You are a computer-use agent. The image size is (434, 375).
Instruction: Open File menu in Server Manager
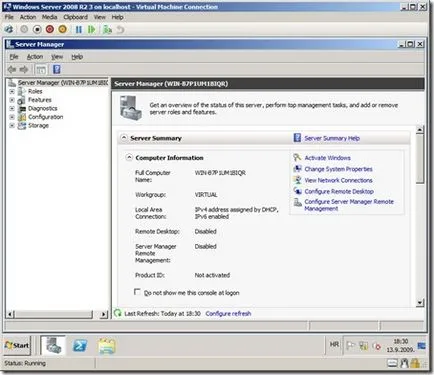point(14,57)
